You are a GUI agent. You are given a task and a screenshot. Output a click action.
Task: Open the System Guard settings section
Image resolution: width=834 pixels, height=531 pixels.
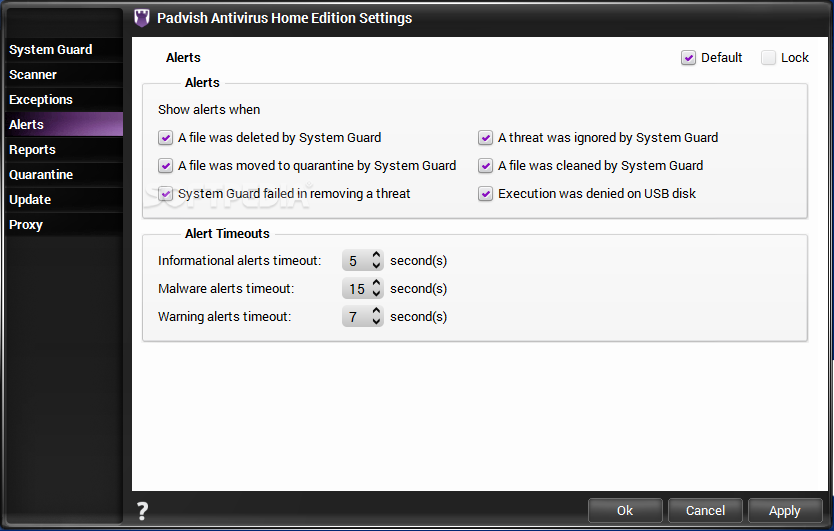[64, 49]
